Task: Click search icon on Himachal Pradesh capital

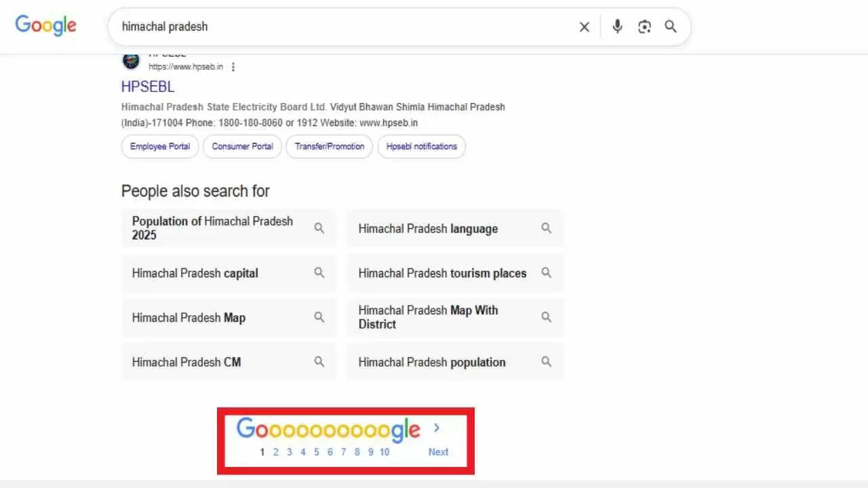Action: tap(319, 273)
